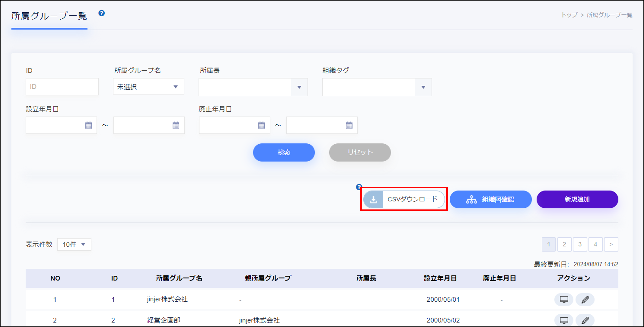Expand 所属グループ名 dropdown showing 未選択
644x327 pixels.
tap(148, 87)
